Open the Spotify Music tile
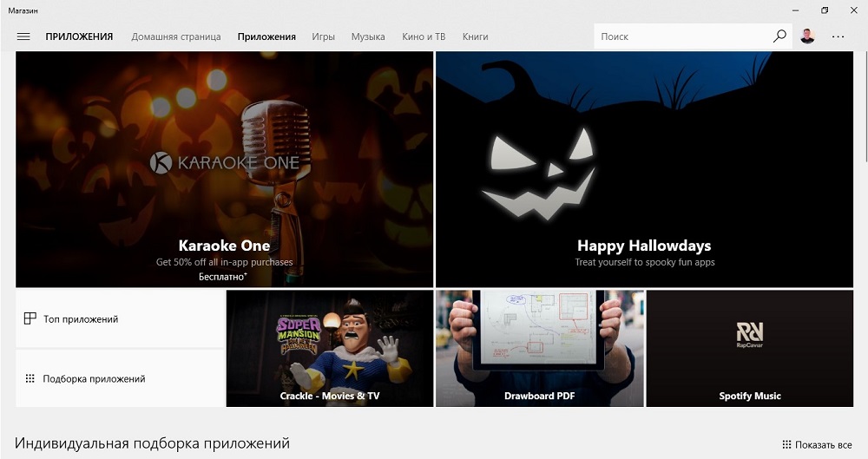 tap(750, 348)
